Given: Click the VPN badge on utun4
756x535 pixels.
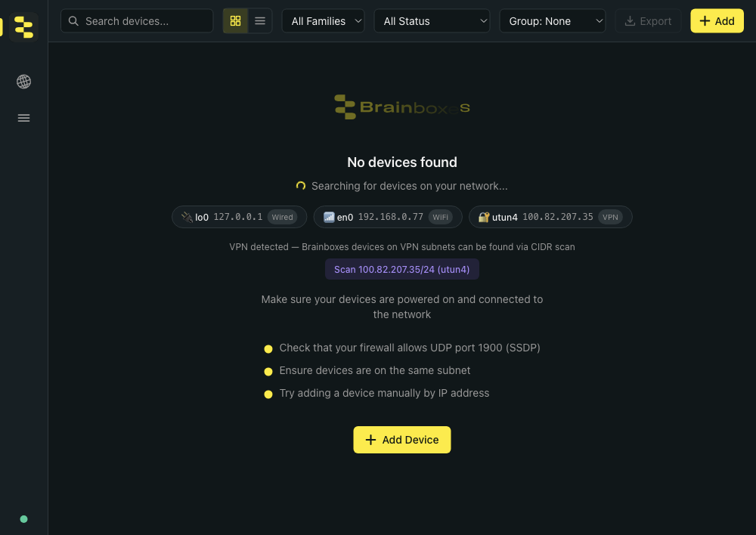Looking at the screenshot, I should (610, 218).
